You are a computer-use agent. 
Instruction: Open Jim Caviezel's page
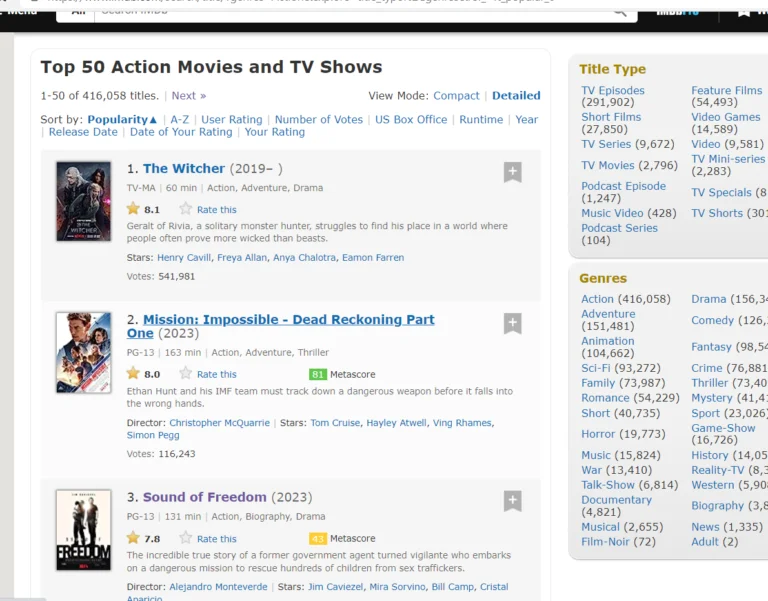click(x=336, y=587)
